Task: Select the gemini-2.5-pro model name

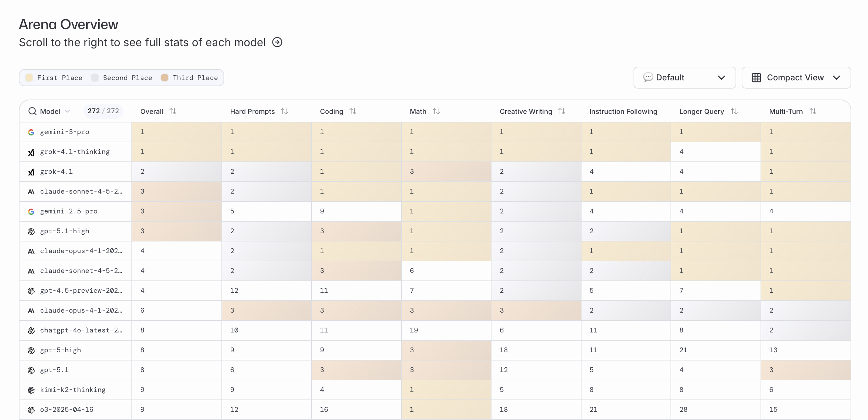Action: pos(69,211)
